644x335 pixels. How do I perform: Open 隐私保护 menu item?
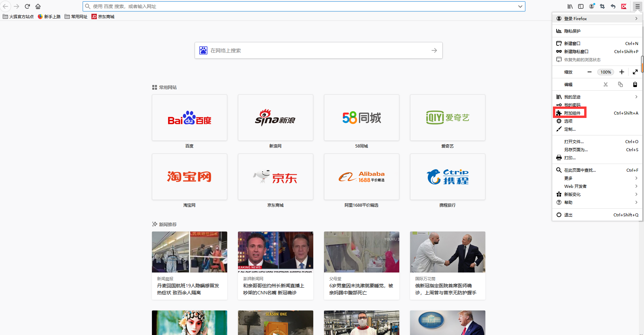597,31
